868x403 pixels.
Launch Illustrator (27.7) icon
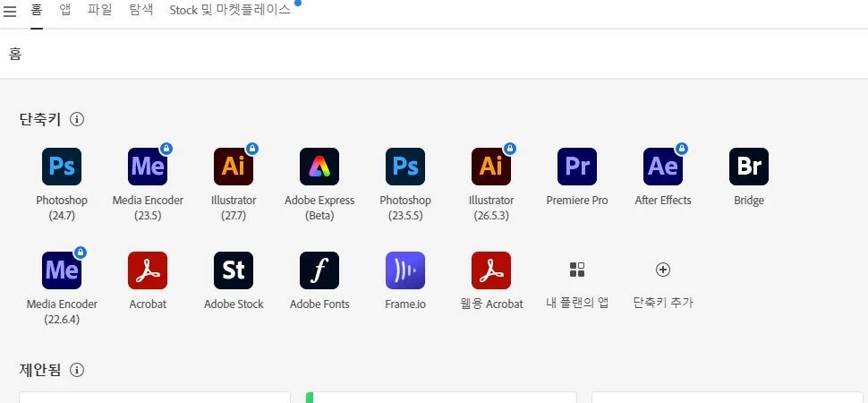[233, 167]
